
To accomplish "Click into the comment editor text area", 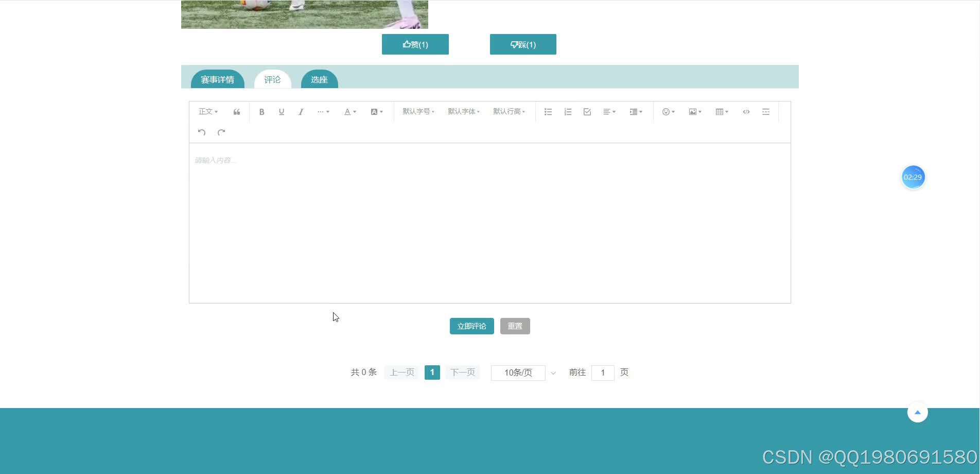I will 490,223.
